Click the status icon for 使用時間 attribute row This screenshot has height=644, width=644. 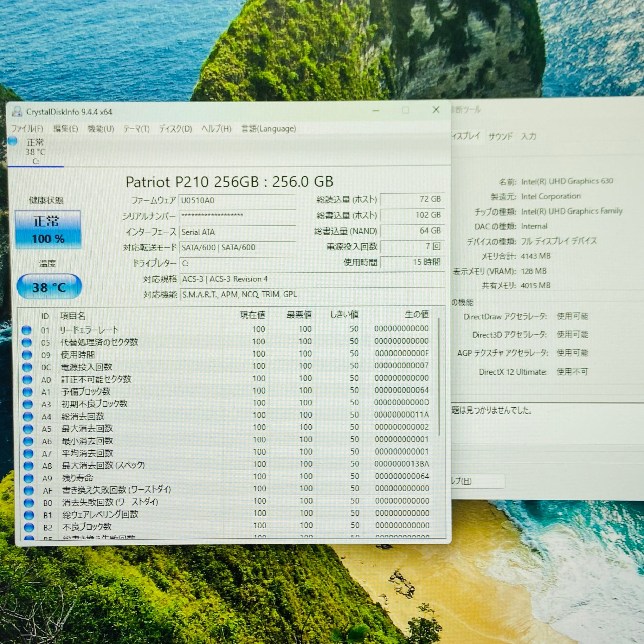(27, 355)
